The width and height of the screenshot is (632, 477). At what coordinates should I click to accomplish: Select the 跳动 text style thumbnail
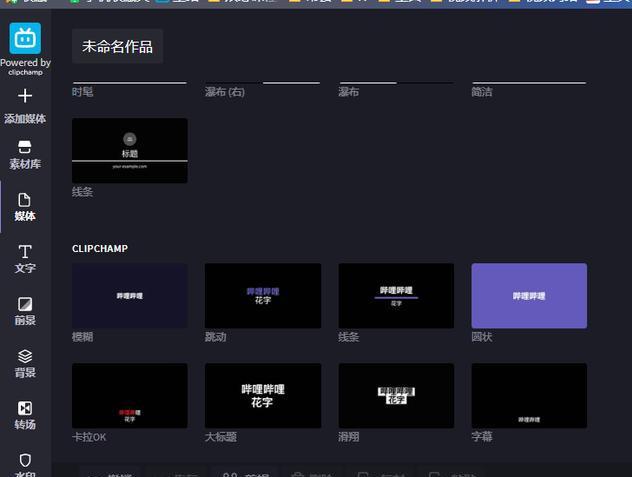(x=263, y=296)
